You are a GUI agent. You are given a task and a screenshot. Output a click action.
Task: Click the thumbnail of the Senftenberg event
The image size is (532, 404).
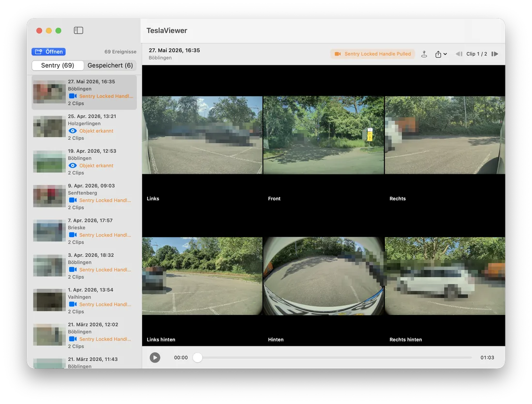(49, 196)
